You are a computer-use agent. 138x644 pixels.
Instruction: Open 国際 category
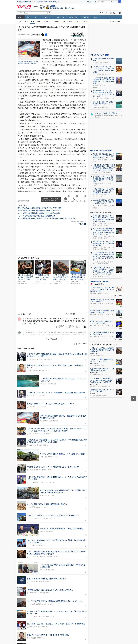(x=32, y=21)
